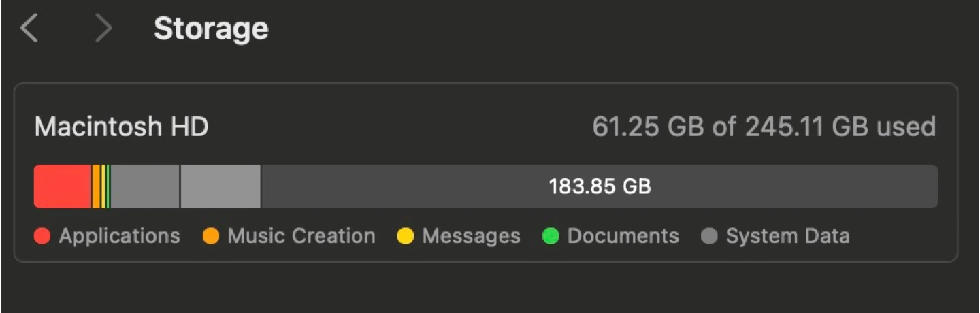This screenshot has height=313, width=980.
Task: Select the System Data legend label
Action: coord(787,236)
